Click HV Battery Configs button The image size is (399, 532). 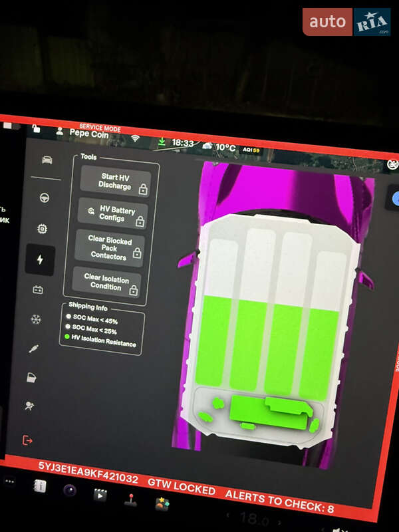(112, 213)
